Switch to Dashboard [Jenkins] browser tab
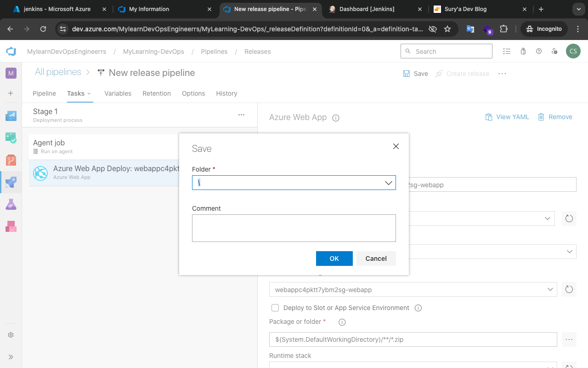The height and width of the screenshot is (368, 588). [374, 9]
